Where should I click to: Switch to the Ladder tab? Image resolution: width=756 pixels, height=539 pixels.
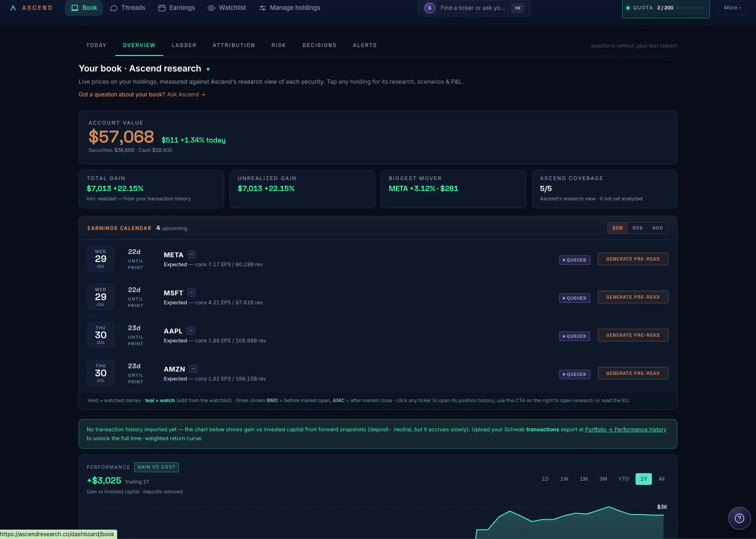click(184, 46)
